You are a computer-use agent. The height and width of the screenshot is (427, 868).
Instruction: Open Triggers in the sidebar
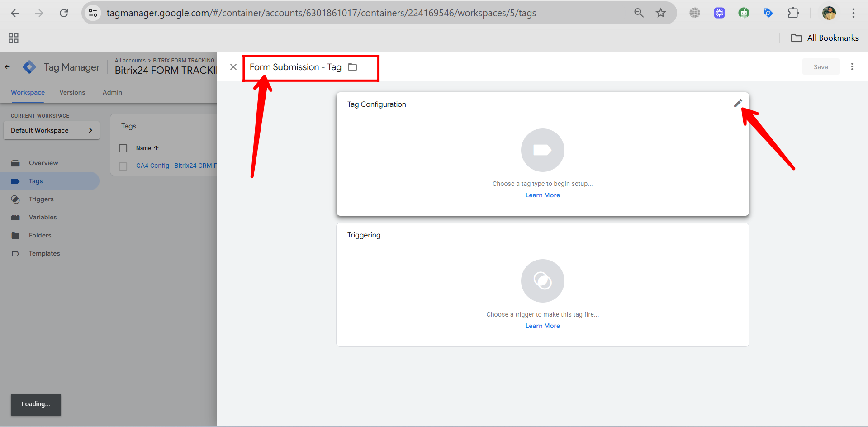(x=50, y=199)
